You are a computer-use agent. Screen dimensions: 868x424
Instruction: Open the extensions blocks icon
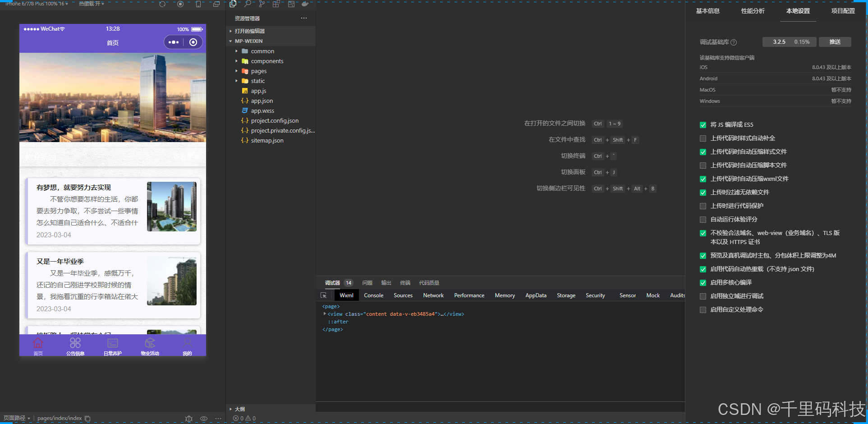(276, 4)
